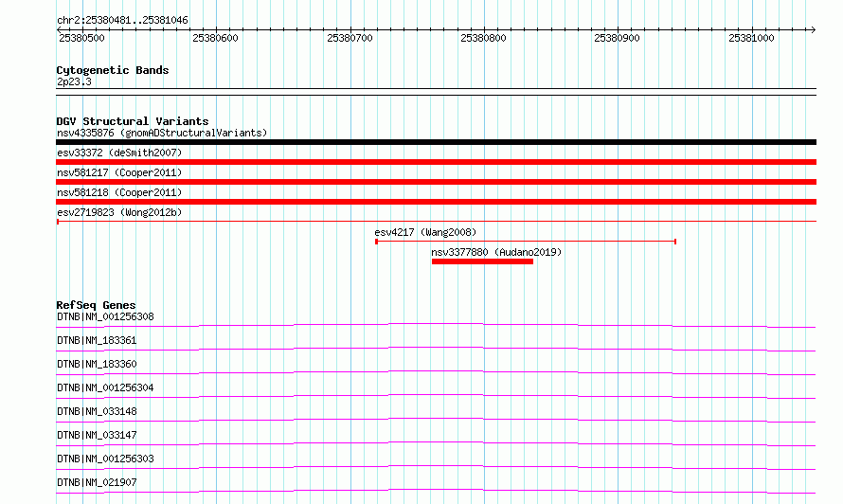Click the black bar under nsv4335876
This screenshot has width=843, height=504.
(436, 142)
